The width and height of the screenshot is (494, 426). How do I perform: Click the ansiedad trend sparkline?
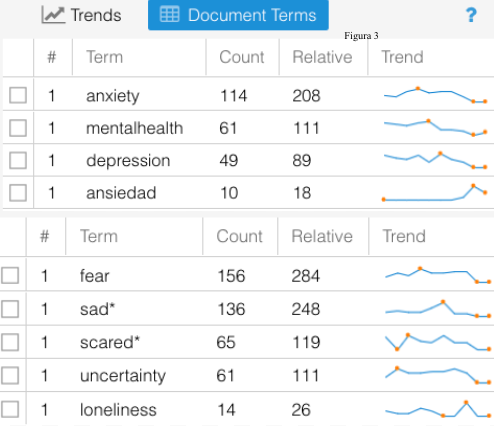click(435, 193)
